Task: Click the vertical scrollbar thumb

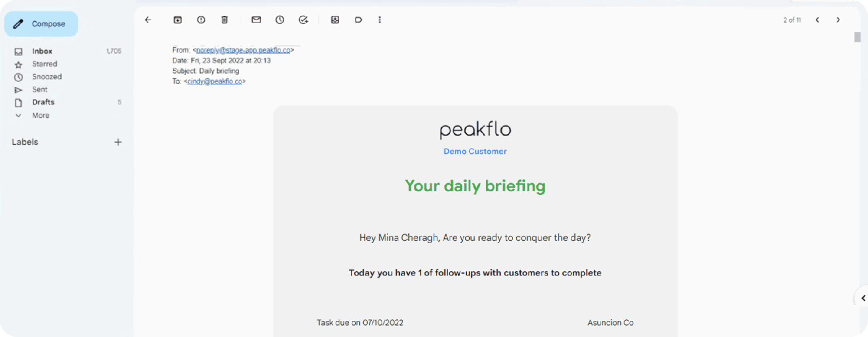Action: (x=857, y=37)
